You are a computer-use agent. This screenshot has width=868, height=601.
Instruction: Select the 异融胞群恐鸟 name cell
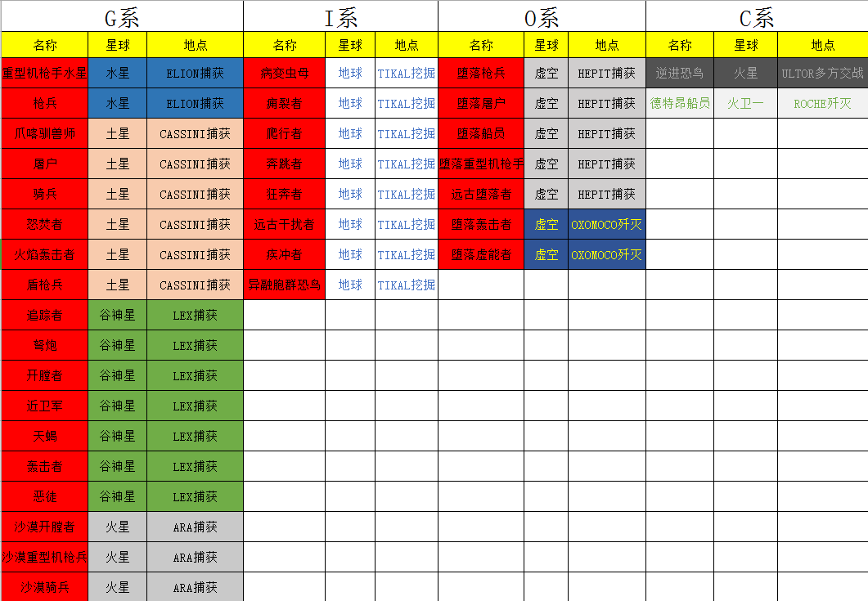tap(285, 285)
